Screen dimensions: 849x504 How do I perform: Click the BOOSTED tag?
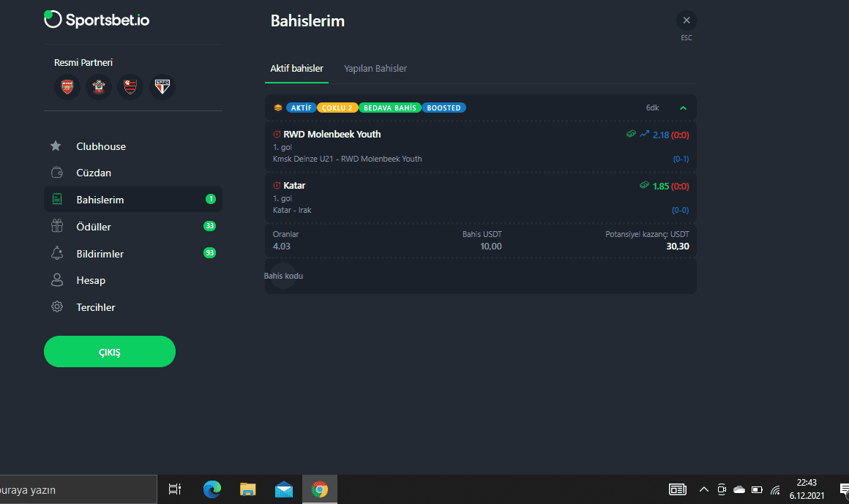[444, 108]
